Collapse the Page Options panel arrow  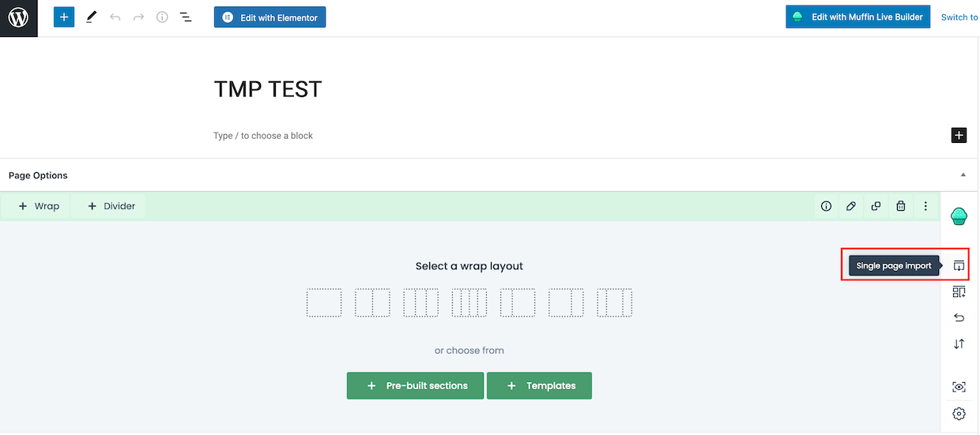click(963, 175)
